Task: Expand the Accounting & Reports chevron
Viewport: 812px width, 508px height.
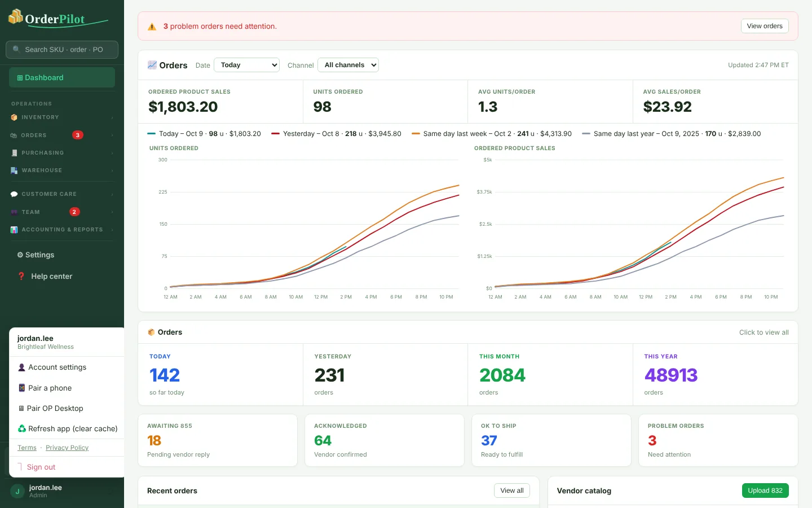Action: [x=112, y=230]
